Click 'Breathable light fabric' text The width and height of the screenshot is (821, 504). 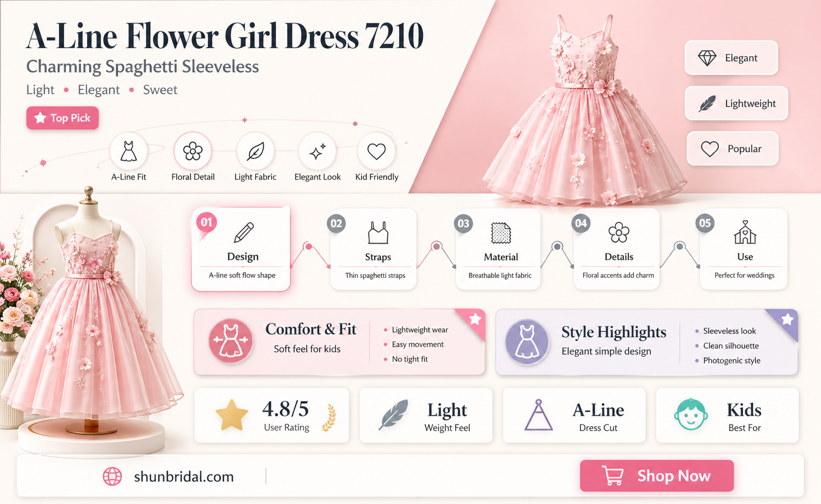pos(500,275)
